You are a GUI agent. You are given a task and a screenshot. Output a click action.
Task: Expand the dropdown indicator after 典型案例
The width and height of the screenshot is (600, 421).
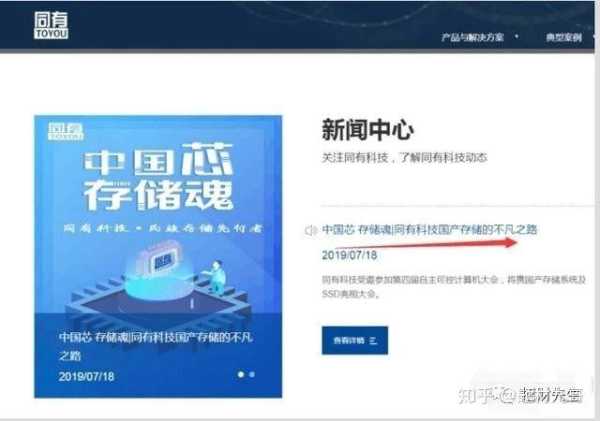click(x=595, y=37)
